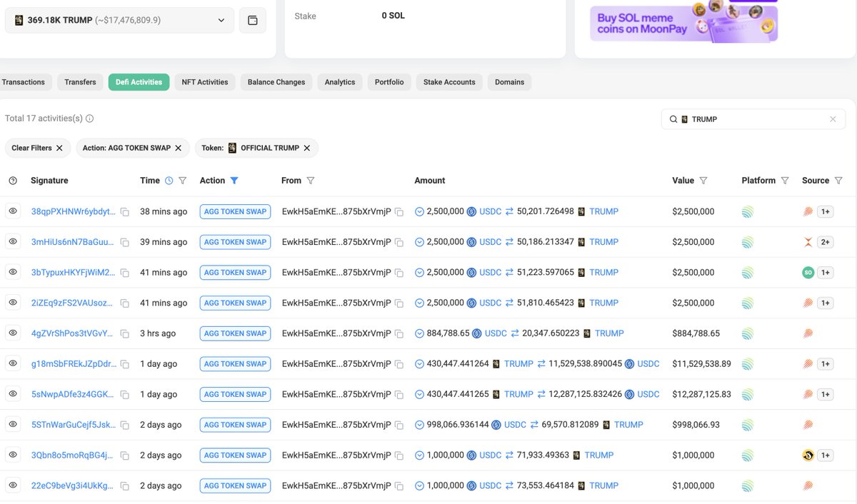This screenshot has width=857, height=504.
Task: Click source icon in 22eC9beVg3i4UkKg row
Action: coord(808,485)
